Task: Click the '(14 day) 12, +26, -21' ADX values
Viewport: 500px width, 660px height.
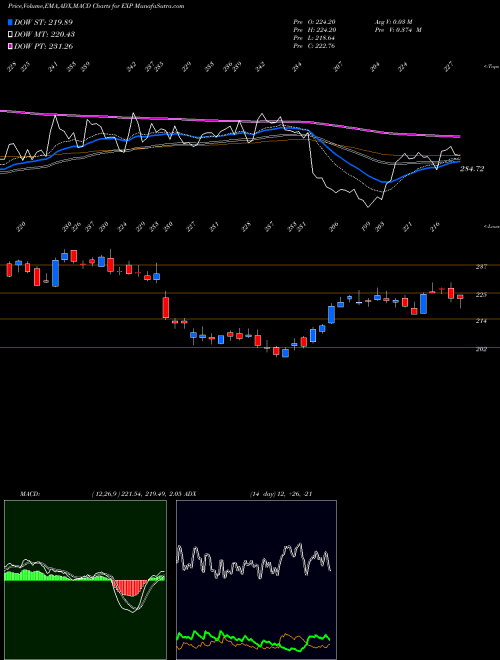Action: click(x=281, y=494)
